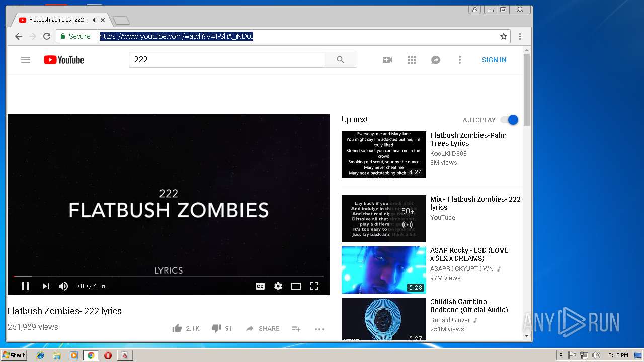
Task: Open the YouTube apps grid icon
Action: point(412,60)
